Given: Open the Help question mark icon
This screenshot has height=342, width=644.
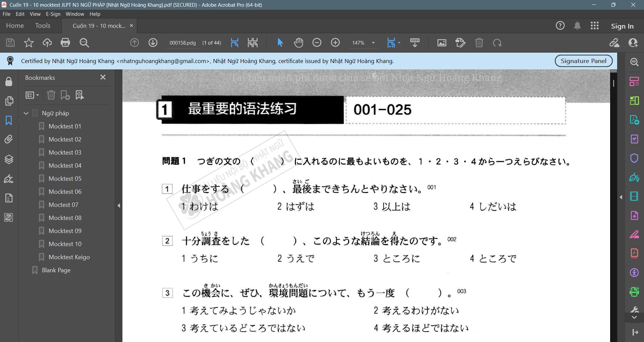Looking at the screenshot, I should click(560, 26).
